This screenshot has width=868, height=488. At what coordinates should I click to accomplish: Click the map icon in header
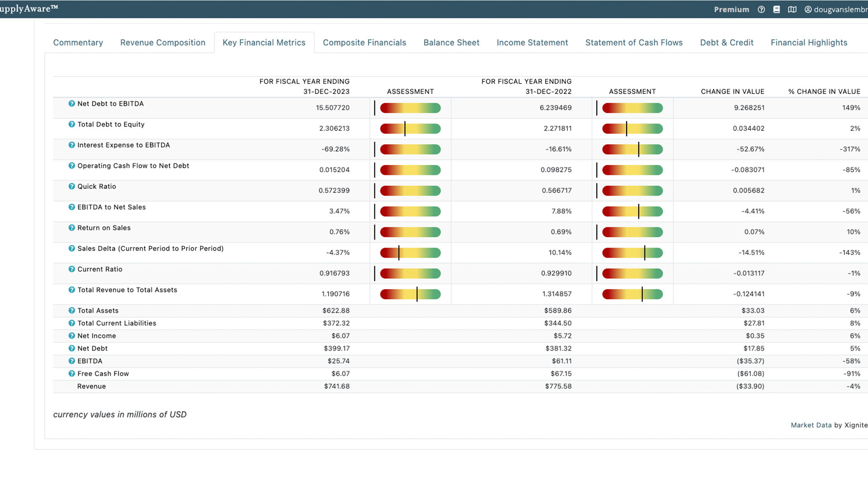(x=792, y=9)
